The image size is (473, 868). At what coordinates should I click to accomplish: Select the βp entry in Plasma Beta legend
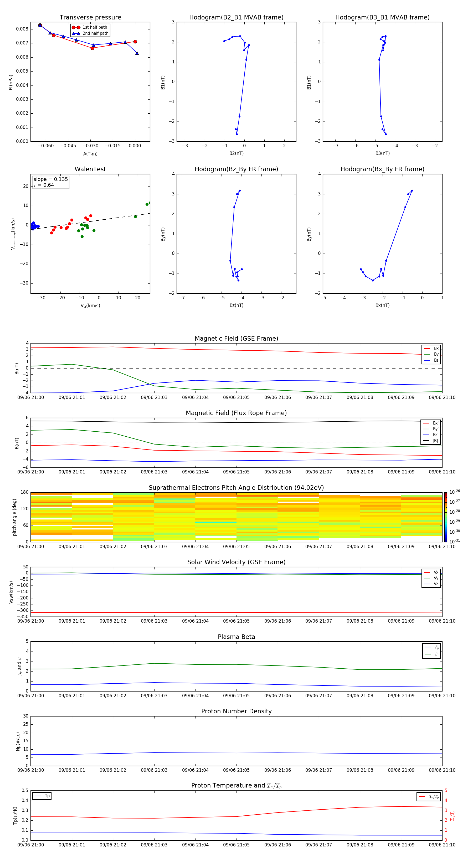(431, 647)
